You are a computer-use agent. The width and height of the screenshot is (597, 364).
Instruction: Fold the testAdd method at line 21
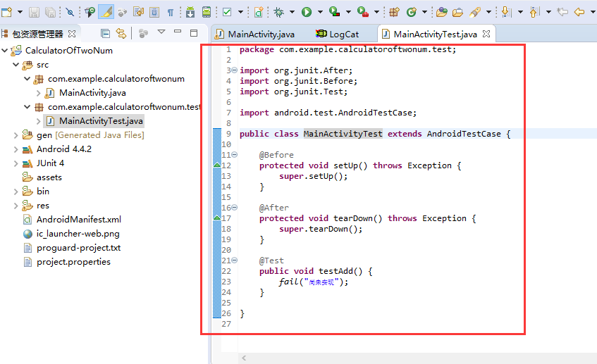(x=235, y=261)
